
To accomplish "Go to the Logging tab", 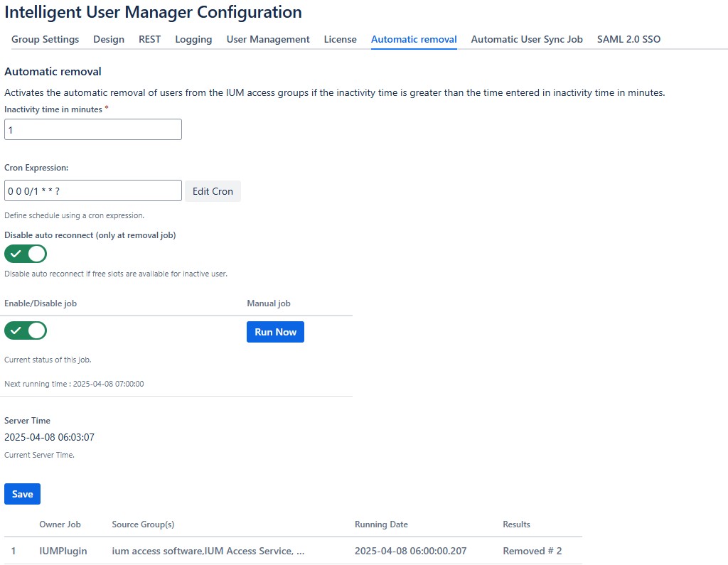I will [193, 39].
